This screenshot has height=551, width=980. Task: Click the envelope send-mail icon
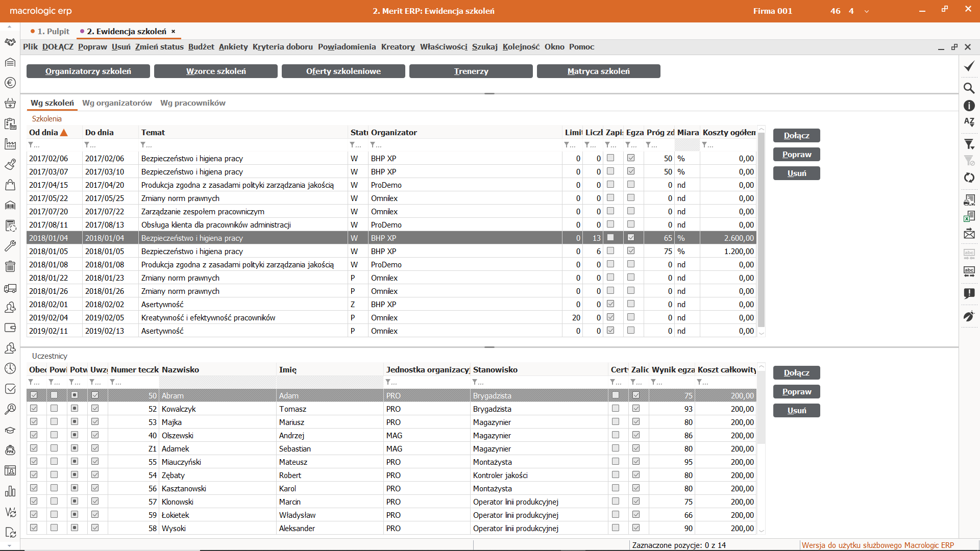[x=969, y=234]
